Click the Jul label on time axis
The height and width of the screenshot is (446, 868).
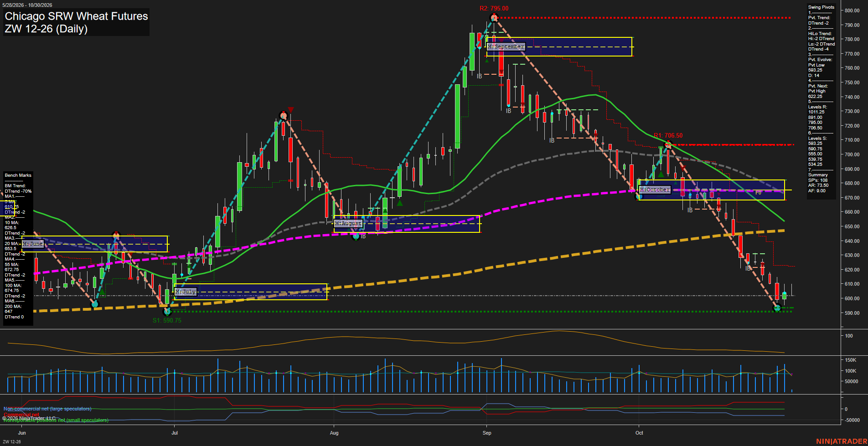(175, 433)
